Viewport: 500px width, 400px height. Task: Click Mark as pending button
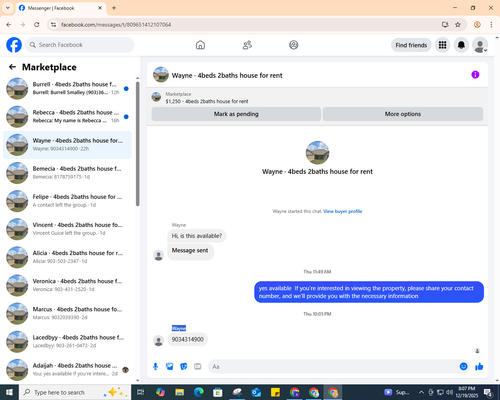(236, 114)
